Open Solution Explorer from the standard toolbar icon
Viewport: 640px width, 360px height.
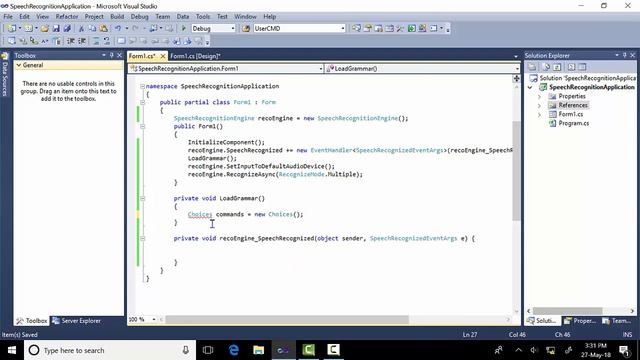(356, 29)
